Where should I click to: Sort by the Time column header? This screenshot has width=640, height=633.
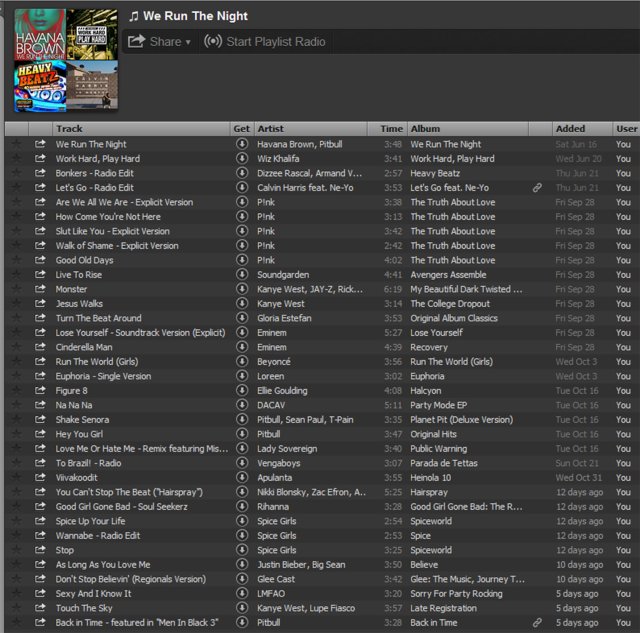point(391,129)
